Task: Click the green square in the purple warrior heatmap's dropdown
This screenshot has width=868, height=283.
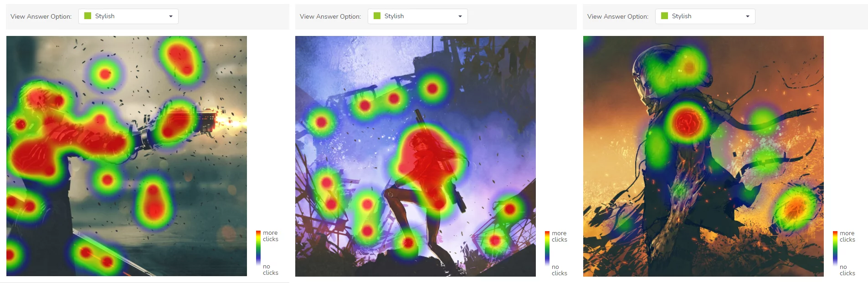Action: (x=377, y=16)
